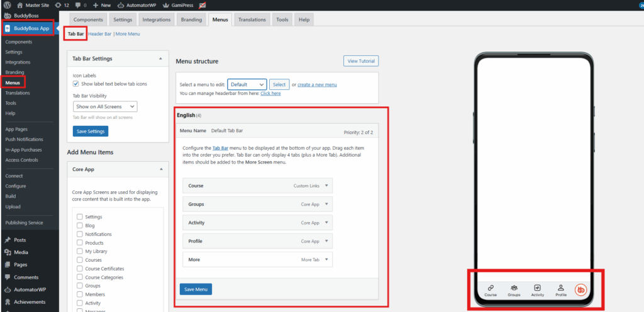644x312 pixels.
Task: Check the Blog checkbox
Action: click(x=80, y=225)
